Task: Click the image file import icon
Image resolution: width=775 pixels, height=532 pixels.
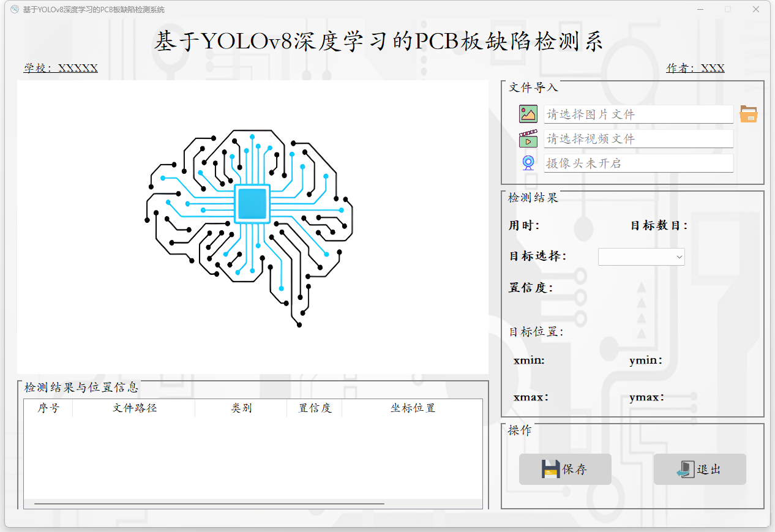Action: (x=527, y=113)
